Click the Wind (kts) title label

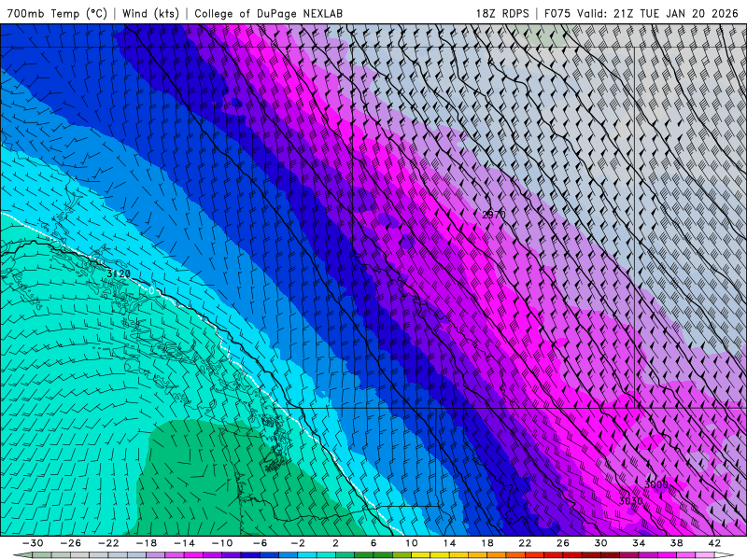point(150,13)
